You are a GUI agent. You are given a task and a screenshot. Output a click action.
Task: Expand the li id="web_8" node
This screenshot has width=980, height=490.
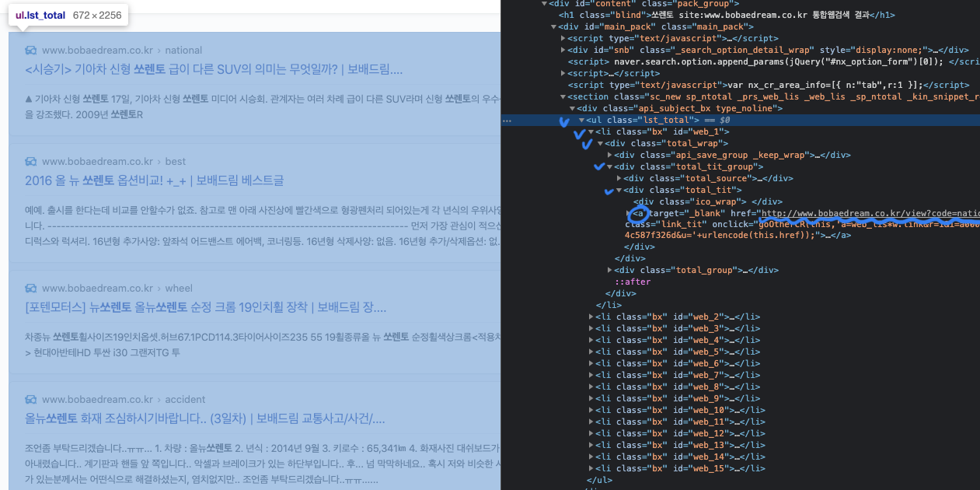591,387
